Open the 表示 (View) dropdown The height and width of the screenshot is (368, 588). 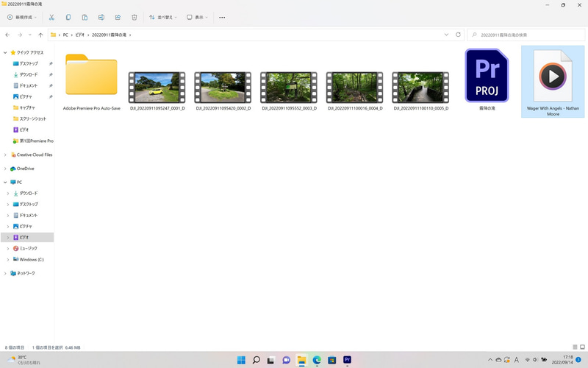coord(197,17)
